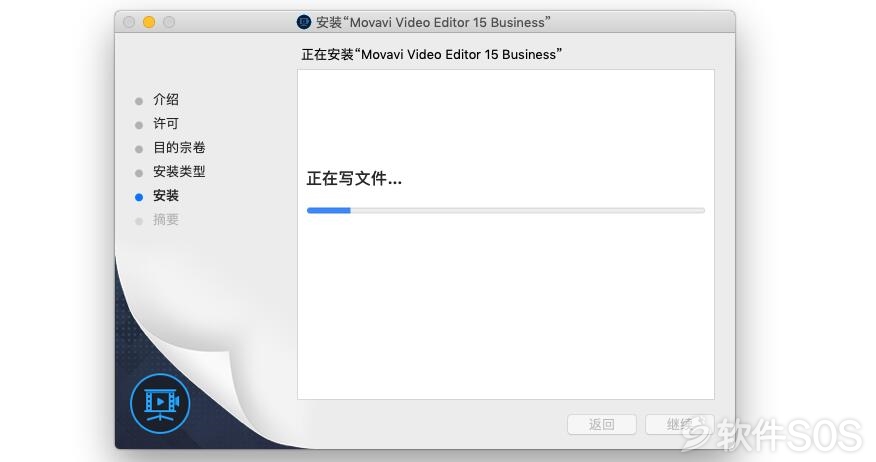Viewport: 876px width, 462px height.
Task: Minimize the installer with yellow button
Action: 149,22
